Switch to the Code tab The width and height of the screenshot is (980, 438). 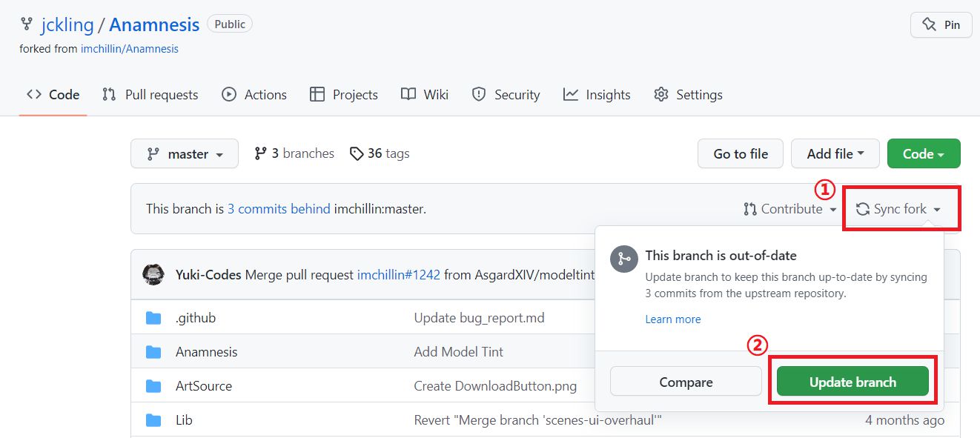point(53,94)
